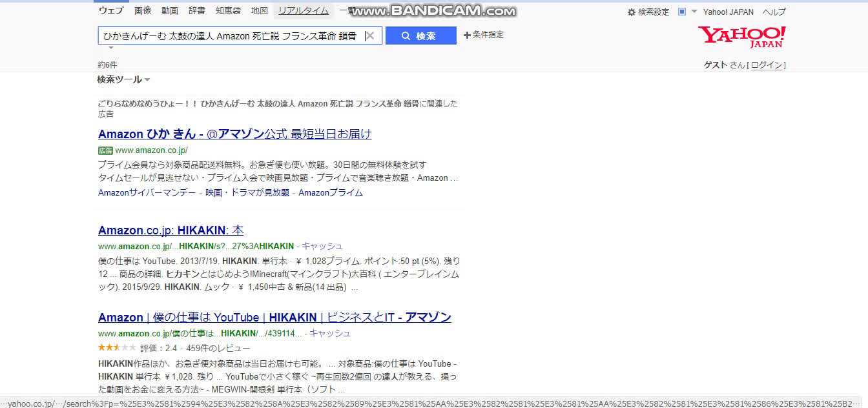The height and width of the screenshot is (408, 868).
Task: Open the small arrow below the search box
Action: click(x=111, y=48)
